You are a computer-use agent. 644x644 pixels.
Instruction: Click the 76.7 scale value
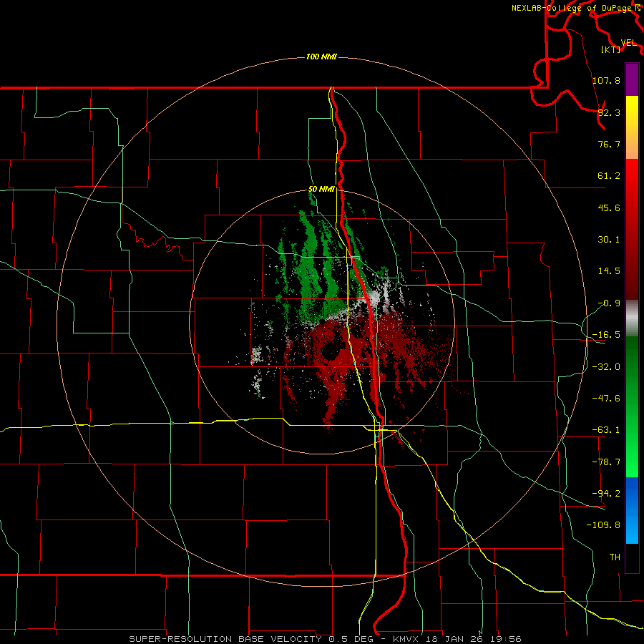pos(609,144)
